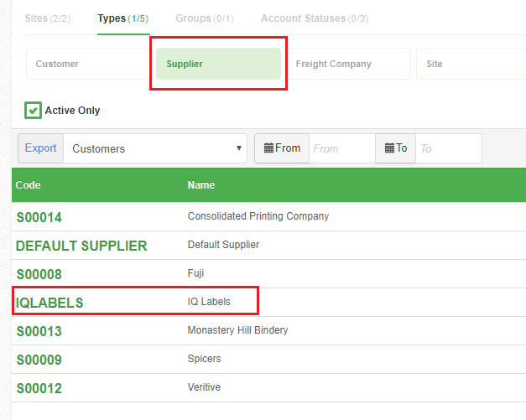Select the Site type filter
Screen dimensions: 526x420
pos(471,64)
